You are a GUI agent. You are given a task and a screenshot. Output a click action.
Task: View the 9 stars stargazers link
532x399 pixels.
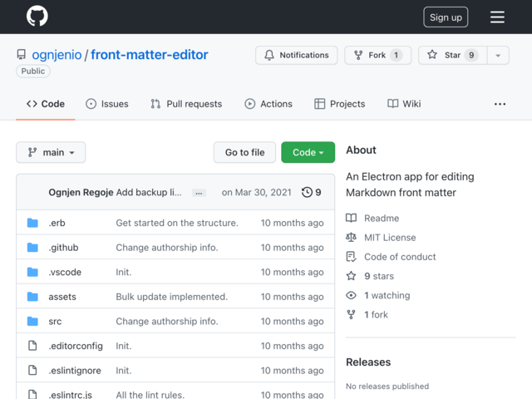coord(379,276)
